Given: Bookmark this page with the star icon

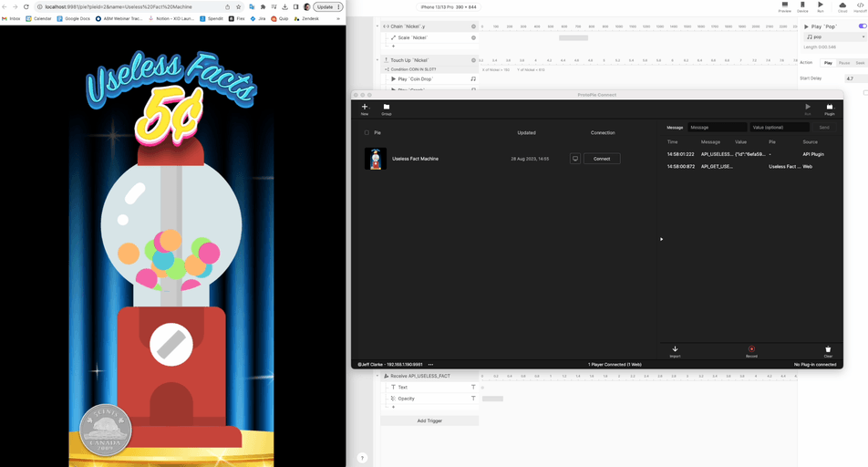Looking at the screenshot, I should (x=239, y=6).
